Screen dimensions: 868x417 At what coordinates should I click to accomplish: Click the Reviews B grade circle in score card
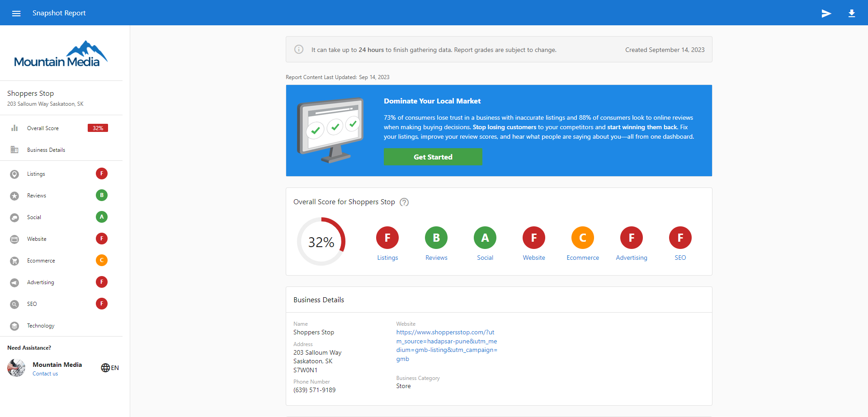point(436,238)
